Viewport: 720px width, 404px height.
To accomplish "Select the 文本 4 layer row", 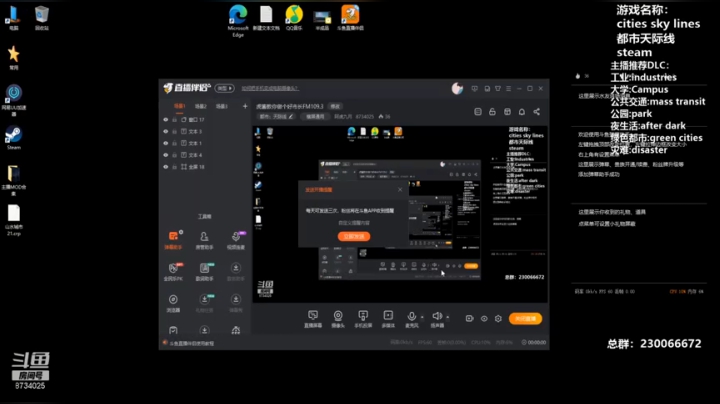I will (x=204, y=155).
